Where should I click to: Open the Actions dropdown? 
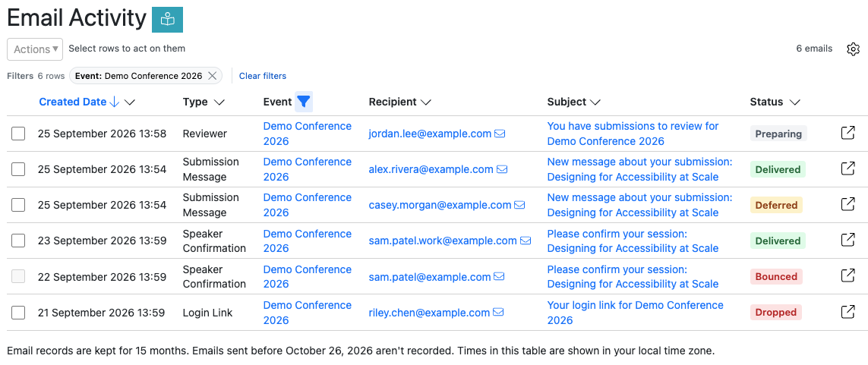click(35, 49)
